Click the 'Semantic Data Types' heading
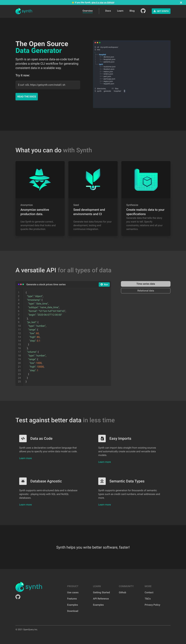This screenshot has height=644, width=186. click(127, 481)
